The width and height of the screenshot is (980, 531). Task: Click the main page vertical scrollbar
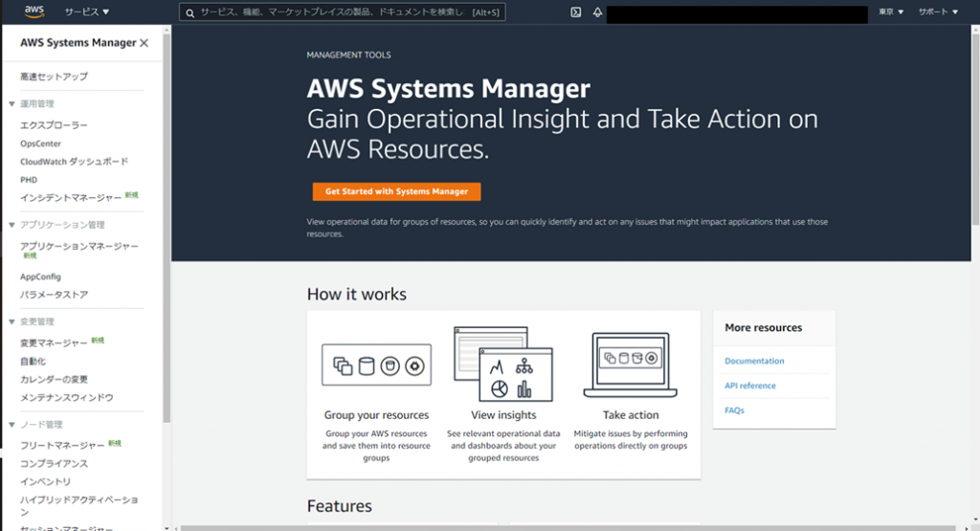coord(975,128)
